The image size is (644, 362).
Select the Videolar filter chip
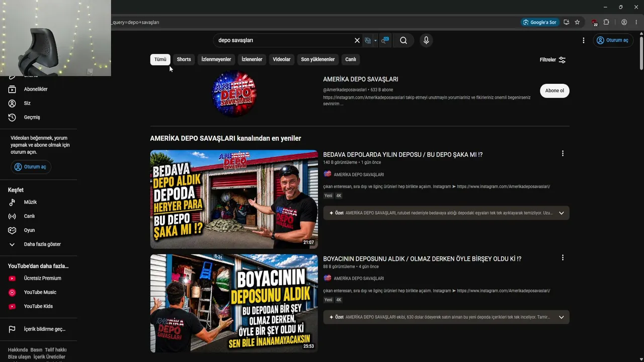[282, 59]
